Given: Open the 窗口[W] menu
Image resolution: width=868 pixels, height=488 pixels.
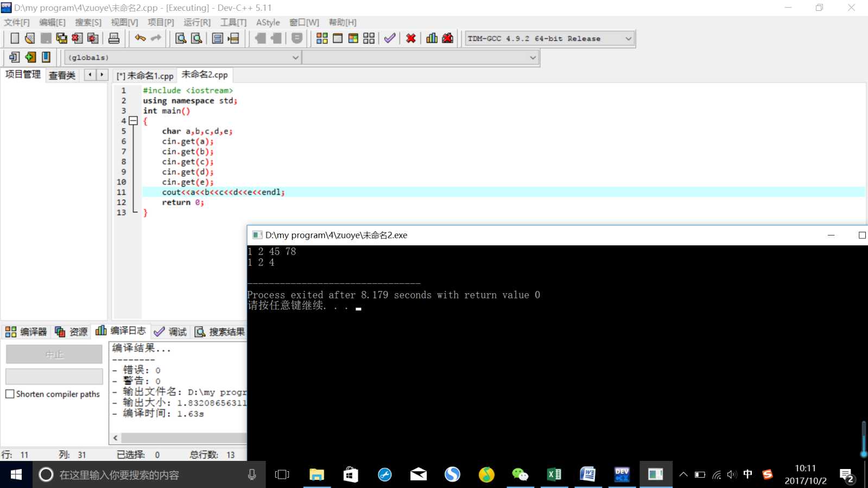Looking at the screenshot, I should pyautogui.click(x=305, y=22).
